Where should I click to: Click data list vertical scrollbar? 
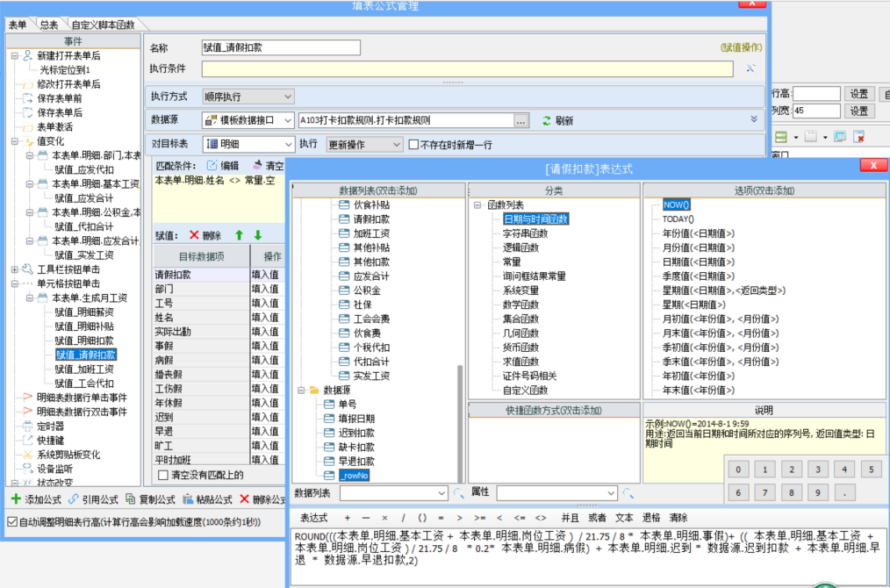click(460, 423)
